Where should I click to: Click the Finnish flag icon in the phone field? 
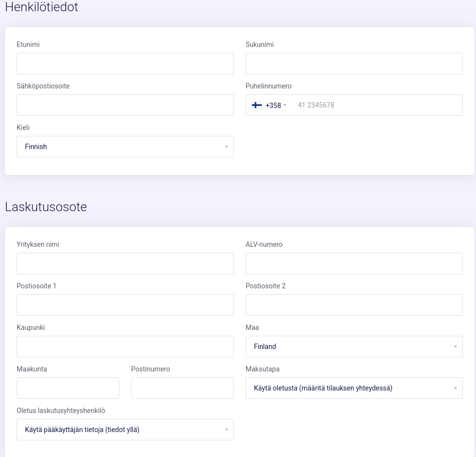pos(256,105)
